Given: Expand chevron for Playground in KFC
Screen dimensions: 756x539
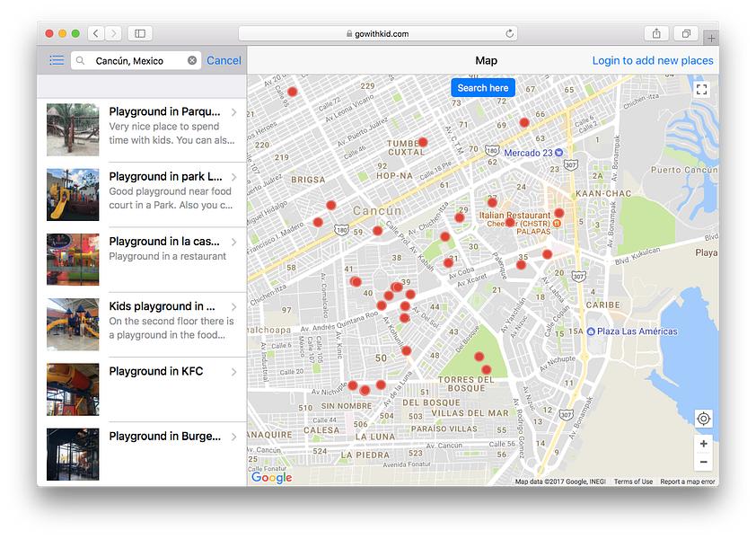Looking at the screenshot, I should pos(233,372).
